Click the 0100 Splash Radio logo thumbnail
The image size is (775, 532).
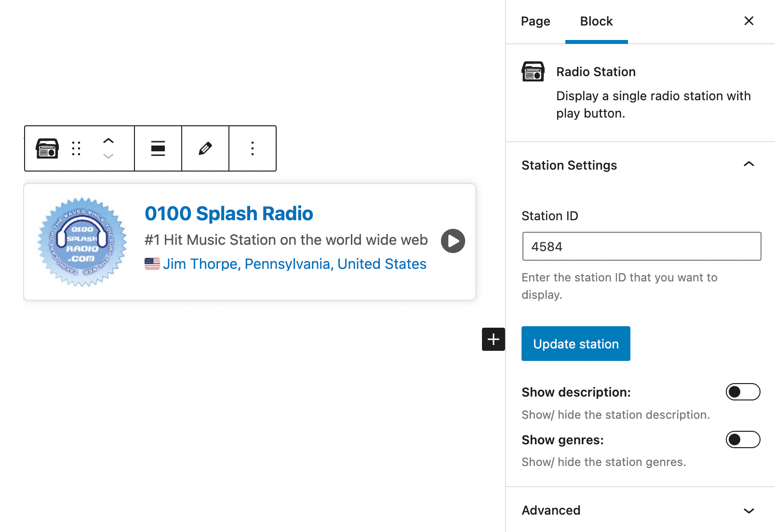(x=82, y=242)
